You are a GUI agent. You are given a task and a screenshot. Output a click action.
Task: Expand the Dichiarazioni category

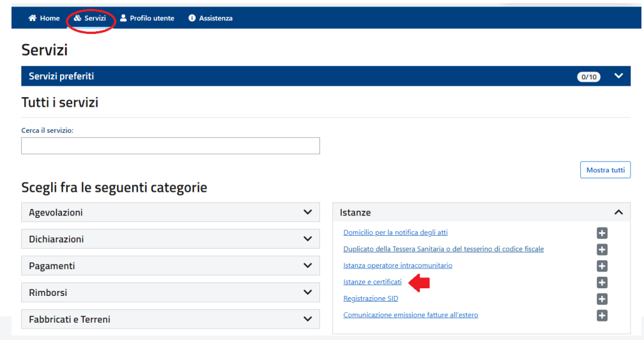click(171, 239)
